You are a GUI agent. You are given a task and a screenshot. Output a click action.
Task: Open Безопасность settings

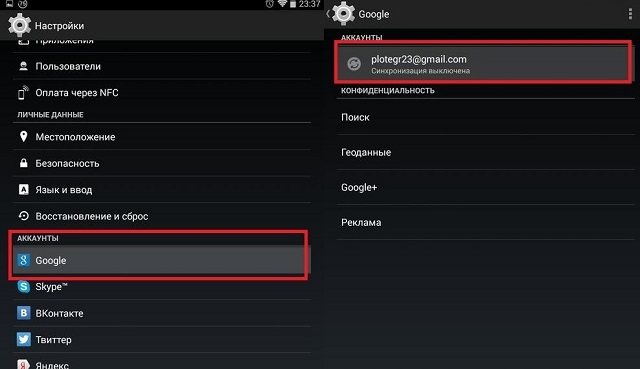point(162,163)
